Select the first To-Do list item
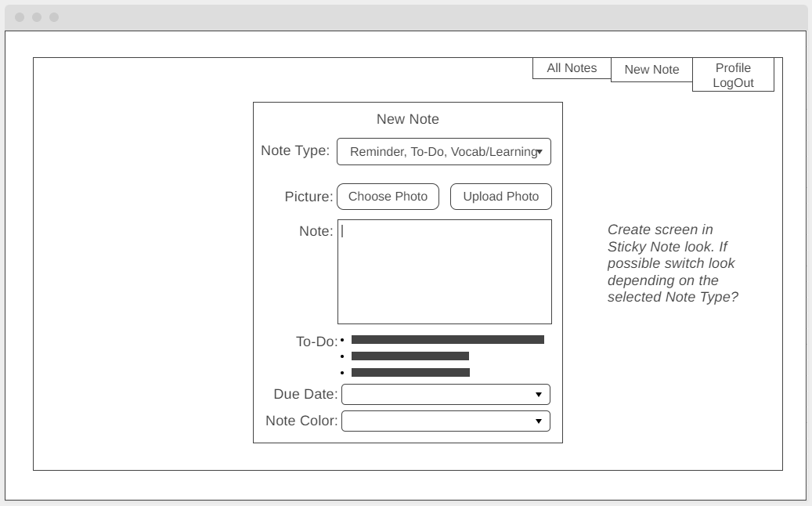 point(447,340)
